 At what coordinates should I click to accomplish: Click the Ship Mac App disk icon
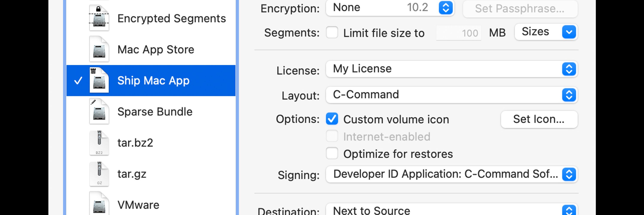99,80
